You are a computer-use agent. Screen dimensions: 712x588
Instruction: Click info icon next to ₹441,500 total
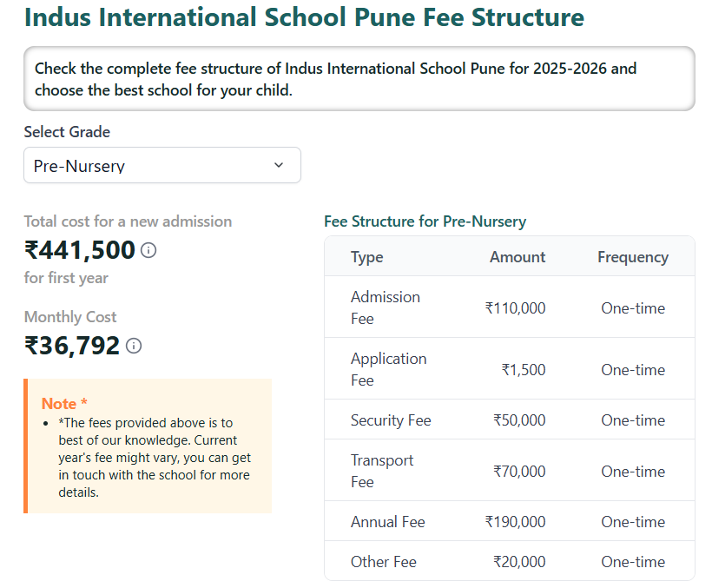[148, 251]
